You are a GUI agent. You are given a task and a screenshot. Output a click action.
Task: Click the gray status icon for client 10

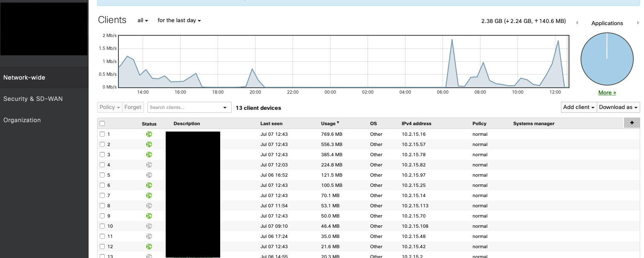(149, 226)
